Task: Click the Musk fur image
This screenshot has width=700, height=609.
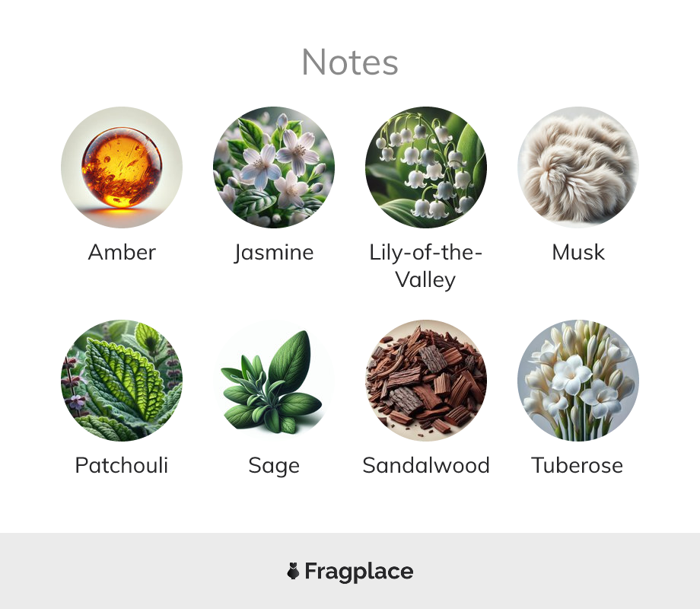Action: pos(578,167)
